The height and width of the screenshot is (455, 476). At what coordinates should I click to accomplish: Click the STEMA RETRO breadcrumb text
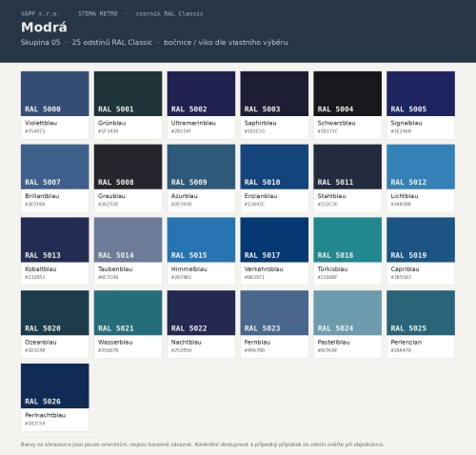coord(98,13)
